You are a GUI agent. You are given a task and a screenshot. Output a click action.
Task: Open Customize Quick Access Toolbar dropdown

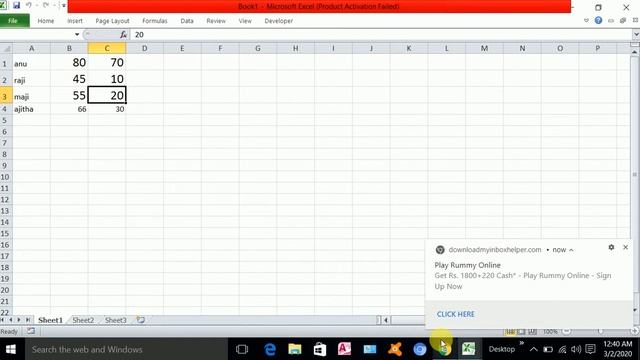tap(64, 5)
